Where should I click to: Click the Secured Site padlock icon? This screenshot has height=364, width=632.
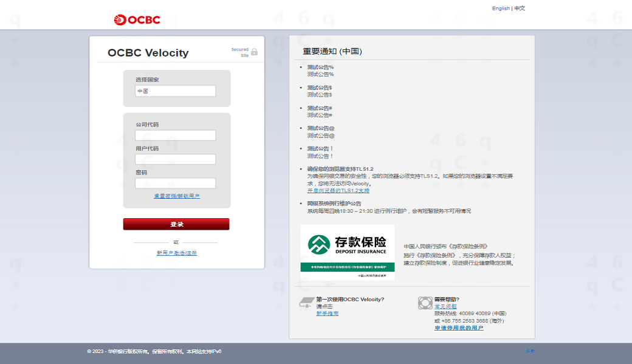pos(255,52)
